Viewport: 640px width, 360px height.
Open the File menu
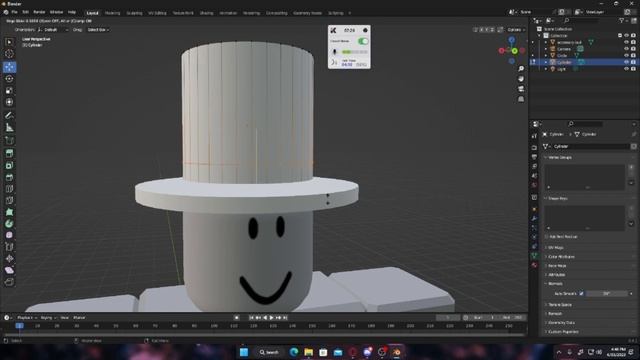14,12
